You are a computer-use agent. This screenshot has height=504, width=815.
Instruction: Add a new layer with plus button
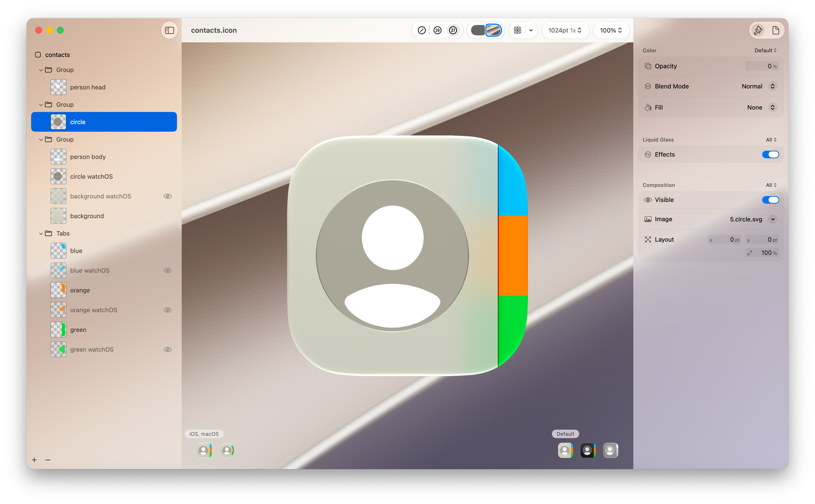35,460
